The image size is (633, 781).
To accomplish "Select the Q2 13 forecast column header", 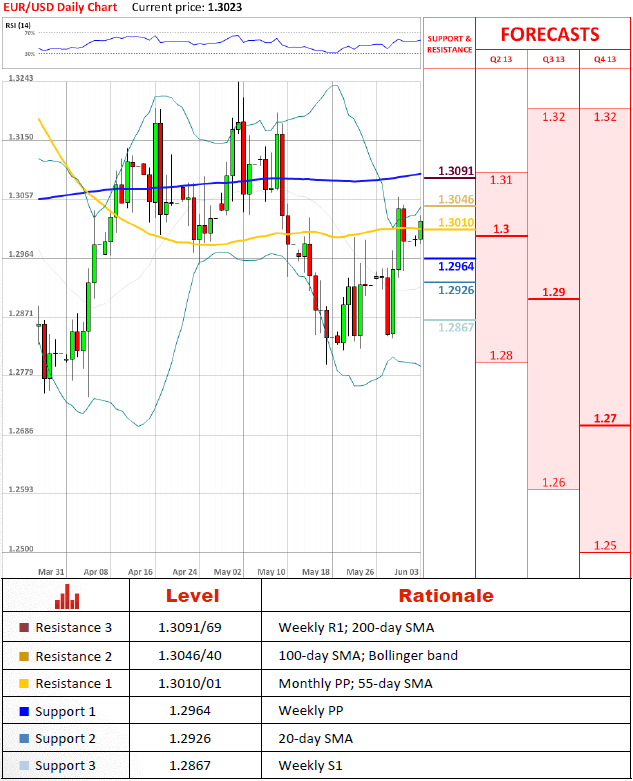I will point(501,59).
